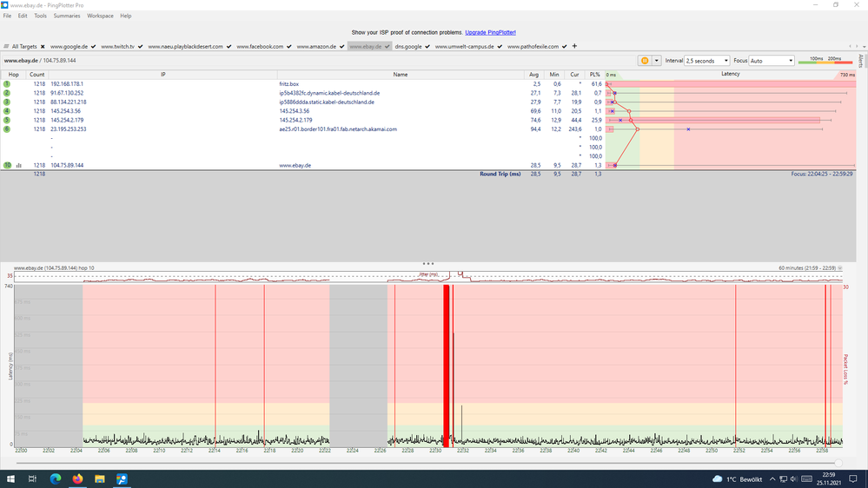Open the Summaries menu
This screenshot has height=488, width=868.
(67, 16)
